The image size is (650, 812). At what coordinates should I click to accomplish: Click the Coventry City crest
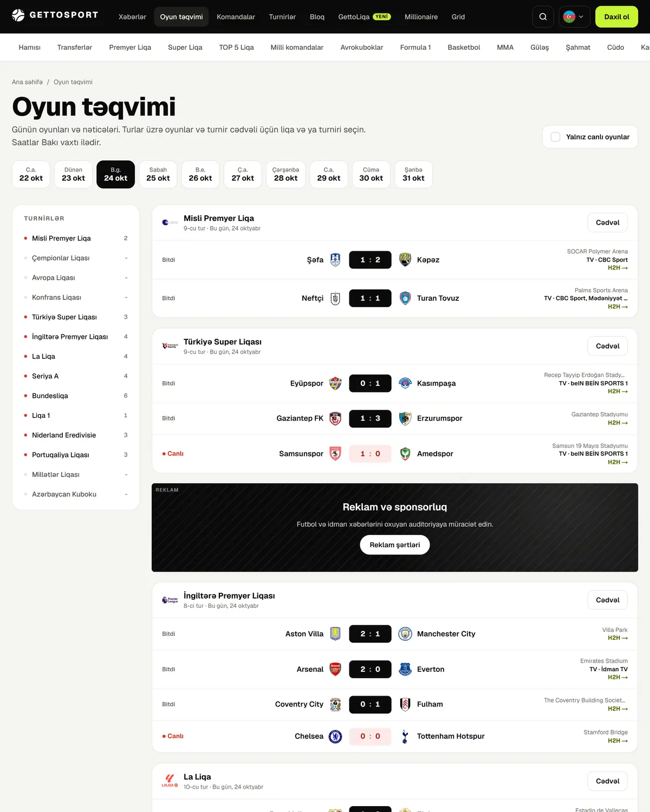tap(335, 704)
